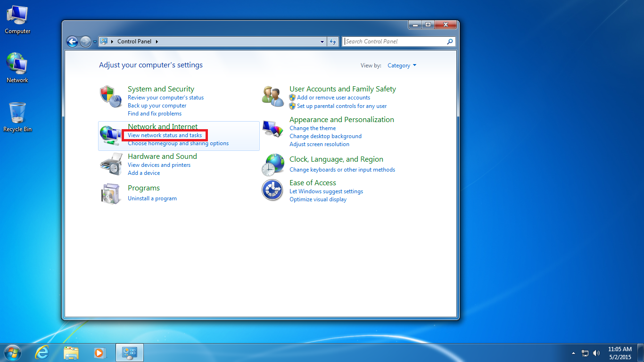Open the Network desktop icon
The image size is (644, 362).
(17, 68)
